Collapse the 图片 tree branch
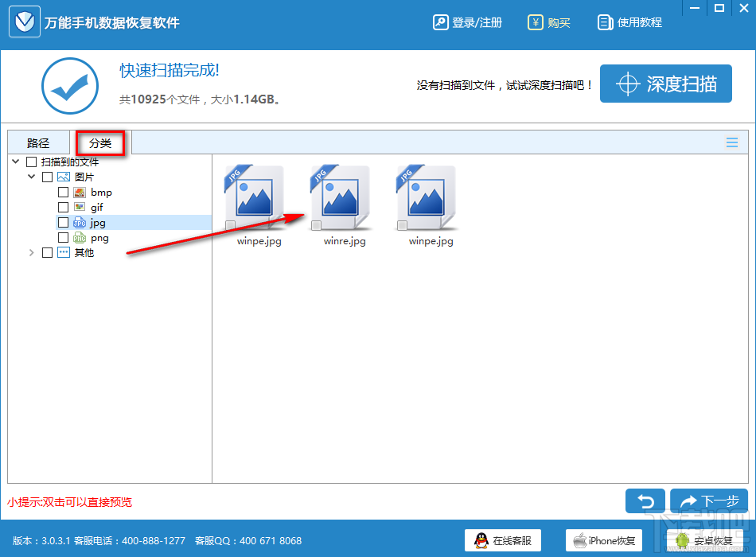Screen dimensions: 756x557 31,177
